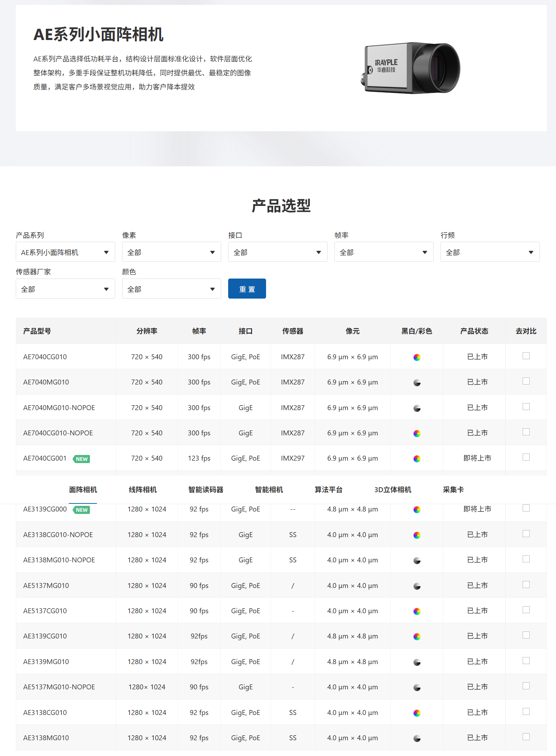The height and width of the screenshot is (756, 556).
Task: Check compare box for AE7040CG010
Action: (x=526, y=356)
